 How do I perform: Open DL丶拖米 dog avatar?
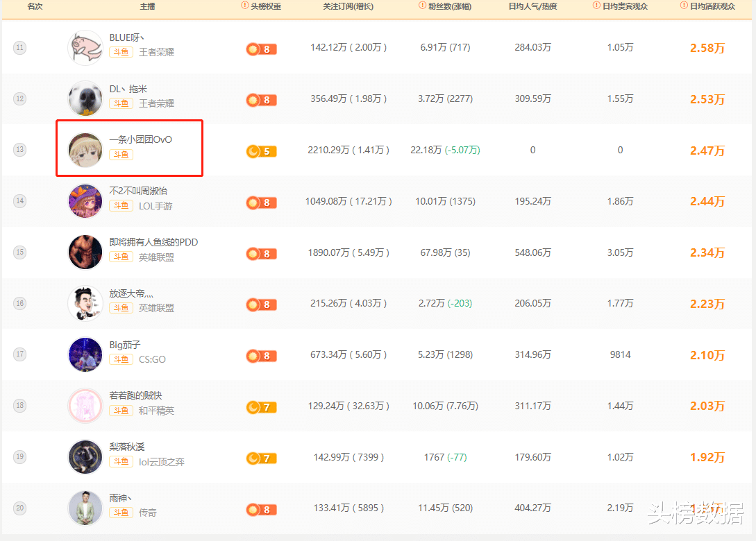85,98
